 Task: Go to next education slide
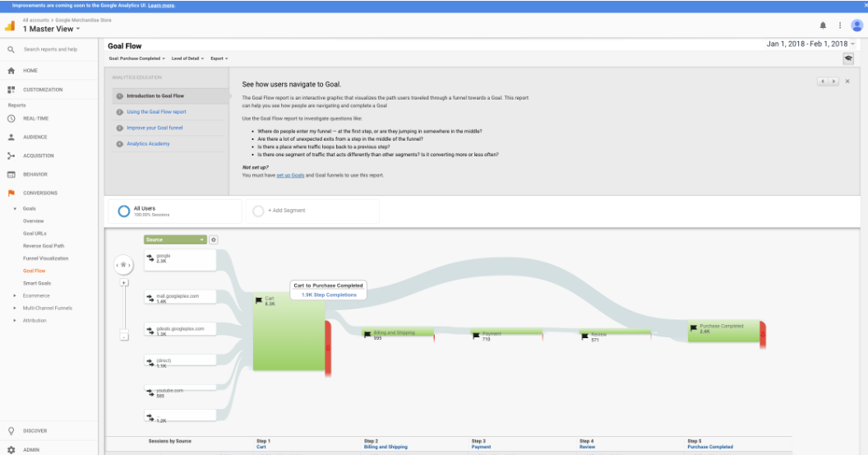pos(833,81)
